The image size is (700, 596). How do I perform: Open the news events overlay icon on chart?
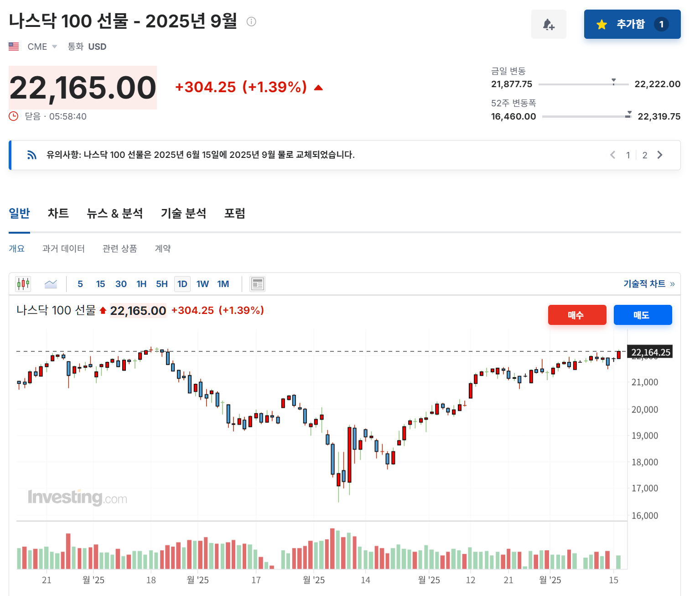(x=257, y=283)
